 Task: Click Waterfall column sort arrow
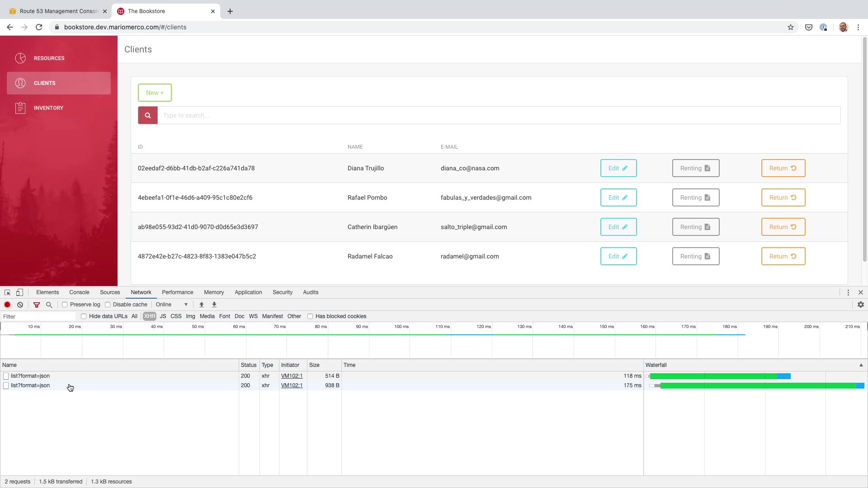click(x=861, y=365)
